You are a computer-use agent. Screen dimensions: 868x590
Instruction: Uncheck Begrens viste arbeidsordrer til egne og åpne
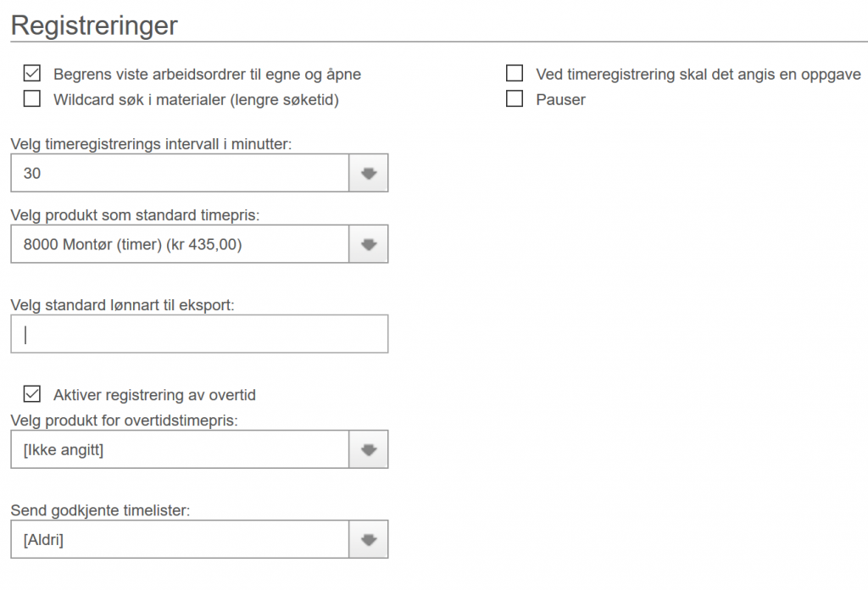point(32,74)
